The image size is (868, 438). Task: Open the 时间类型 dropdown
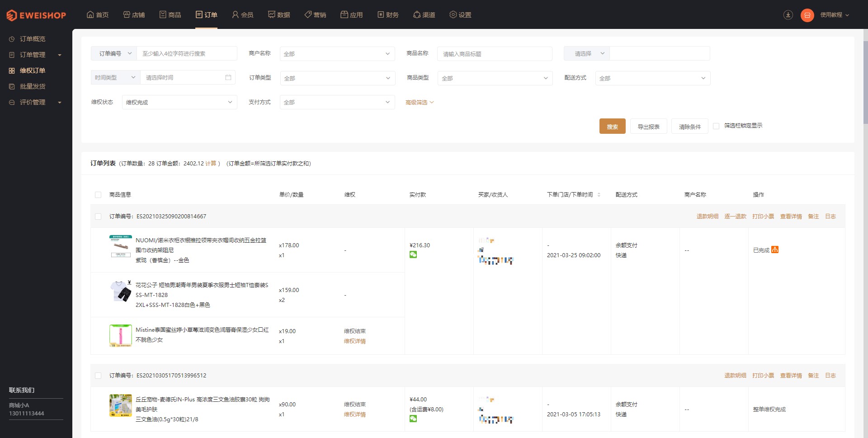coord(115,78)
